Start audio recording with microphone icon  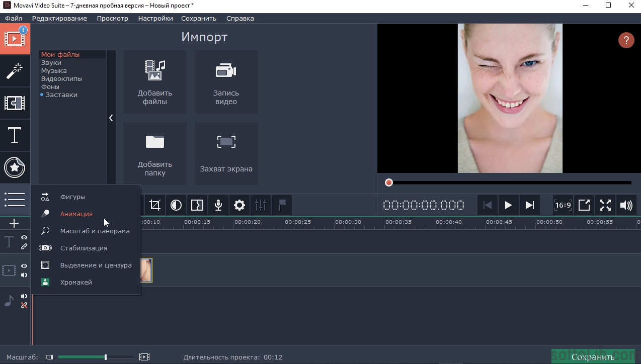click(218, 205)
